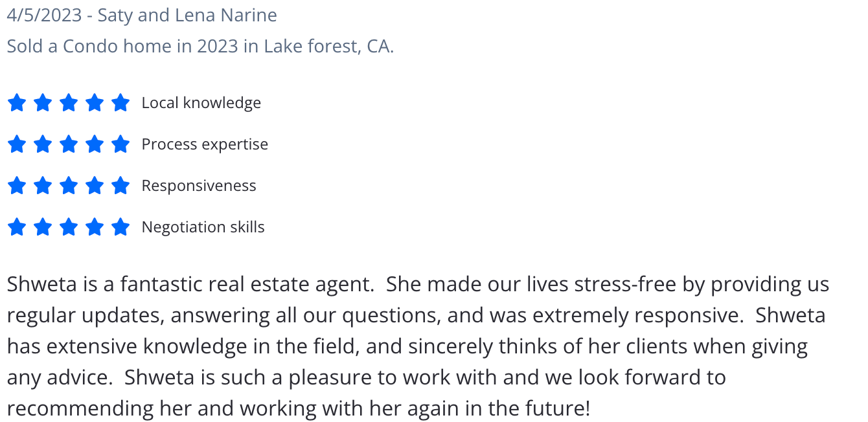Click the review date 4/5/2023

coord(45,16)
